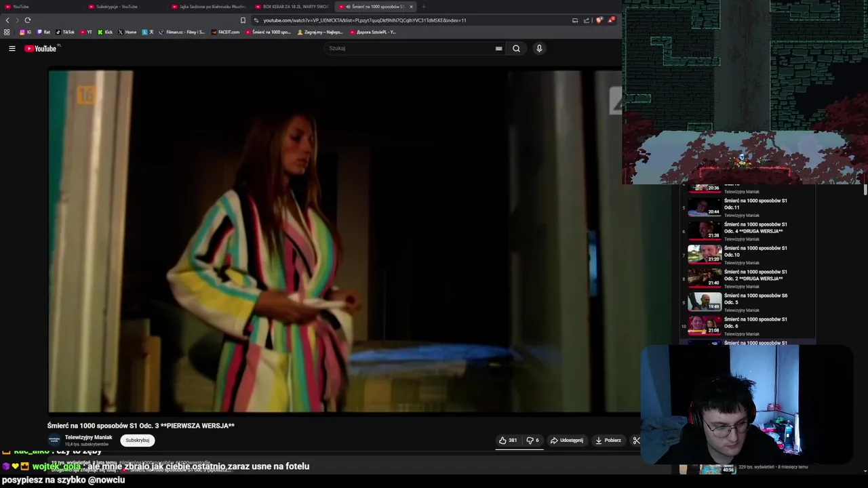Screen dimensions: 868x488
Task: Open the FACEIT.com bookmark
Action: coord(226,32)
